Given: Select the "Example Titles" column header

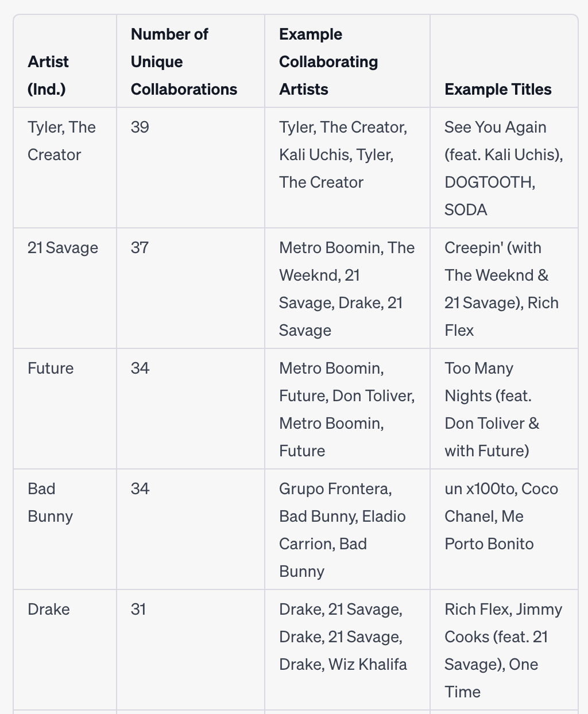Looking at the screenshot, I should coord(498,89).
